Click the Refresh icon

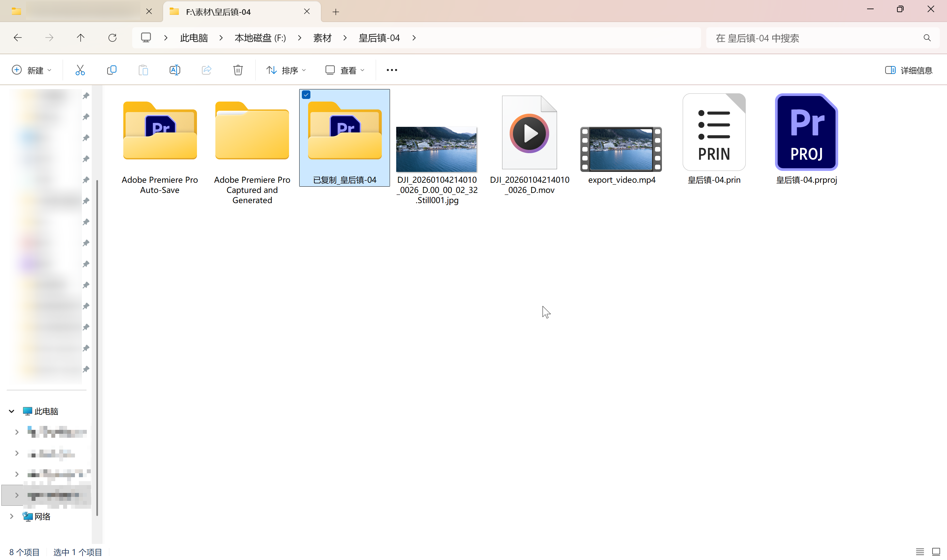(x=112, y=38)
